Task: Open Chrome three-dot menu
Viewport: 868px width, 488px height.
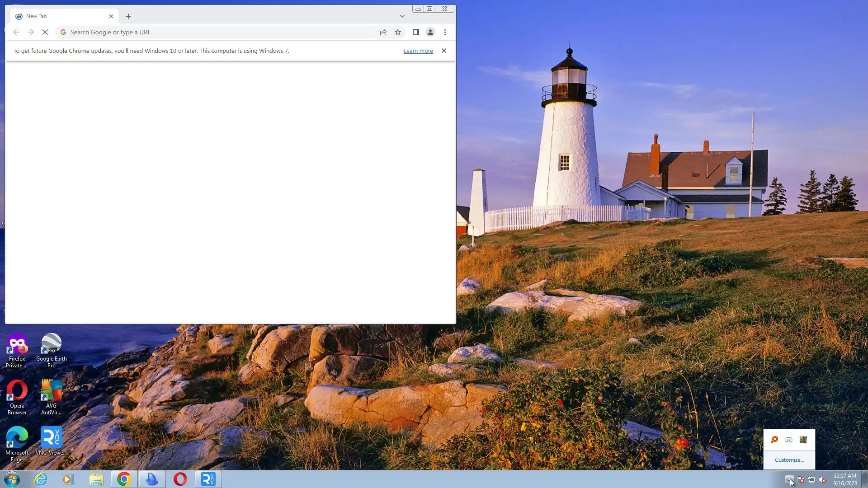Action: click(x=445, y=32)
